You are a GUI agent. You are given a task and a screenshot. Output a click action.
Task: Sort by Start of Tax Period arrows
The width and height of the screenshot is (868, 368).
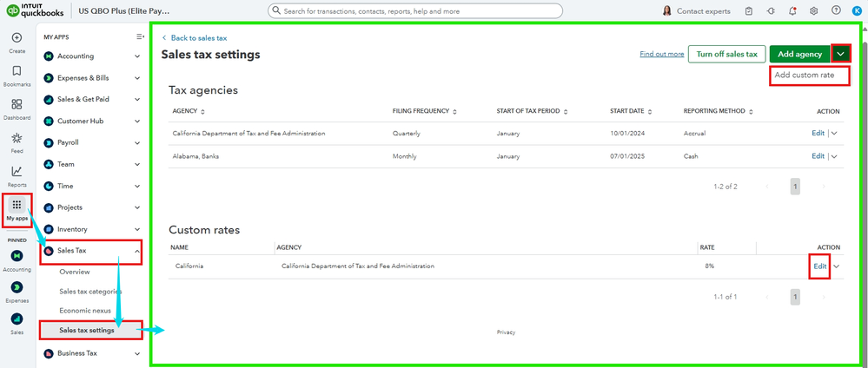tap(566, 112)
